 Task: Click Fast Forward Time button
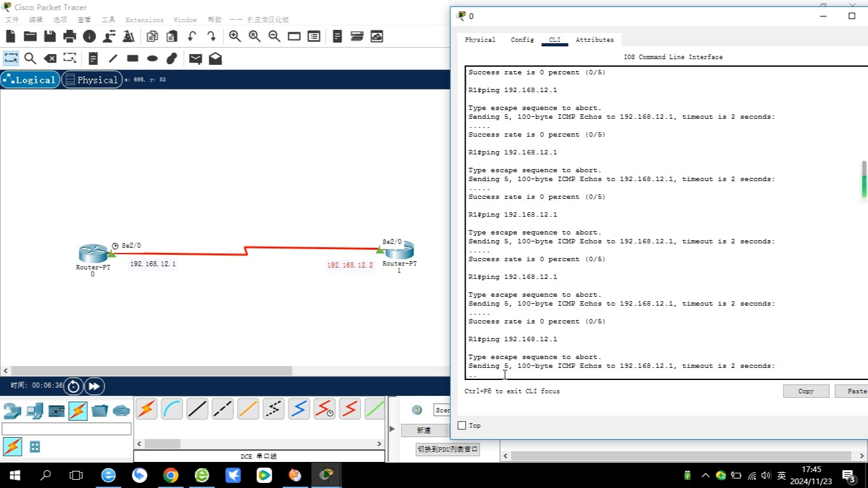tap(93, 386)
